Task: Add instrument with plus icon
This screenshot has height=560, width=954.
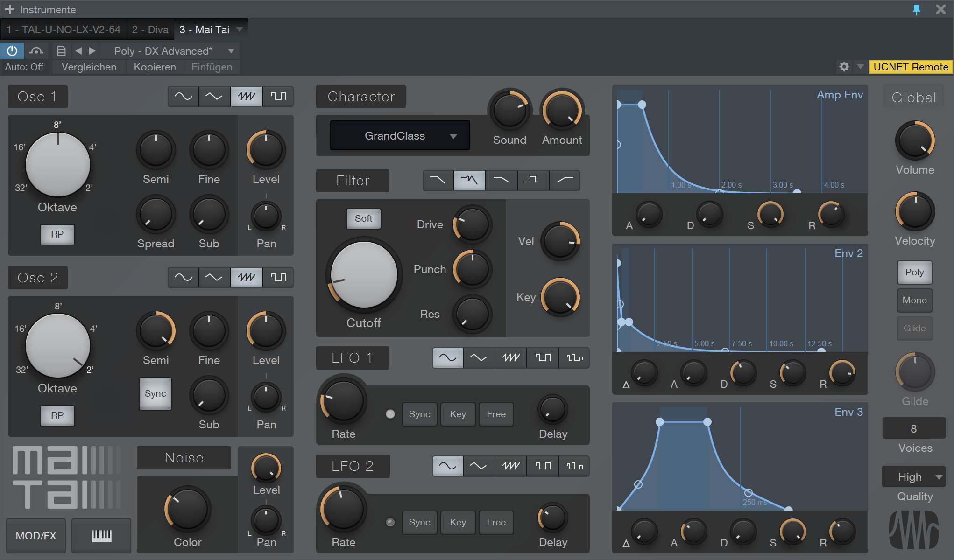Action: (9, 9)
